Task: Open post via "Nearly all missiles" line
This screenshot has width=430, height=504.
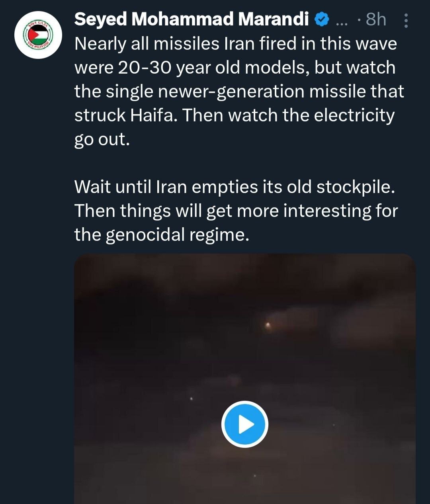Action: [235, 44]
